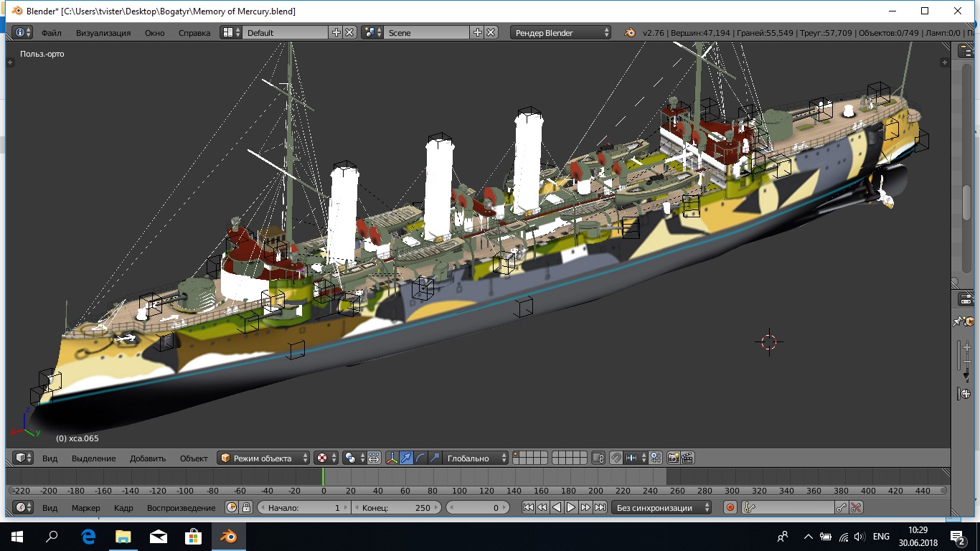Jump to the timeline end frame
Screen dimensions: 980x551
(x=600, y=507)
